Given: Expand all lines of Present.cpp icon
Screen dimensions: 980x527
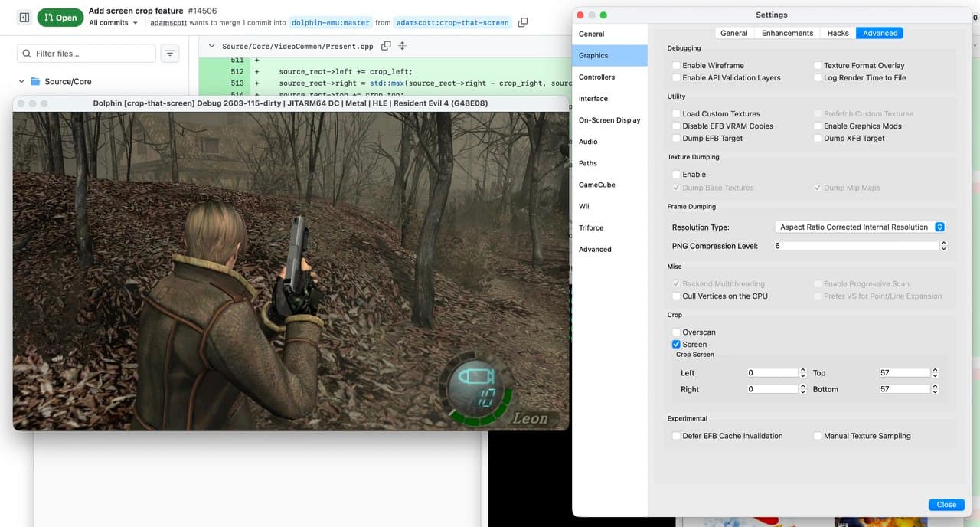Looking at the screenshot, I should pos(403,46).
